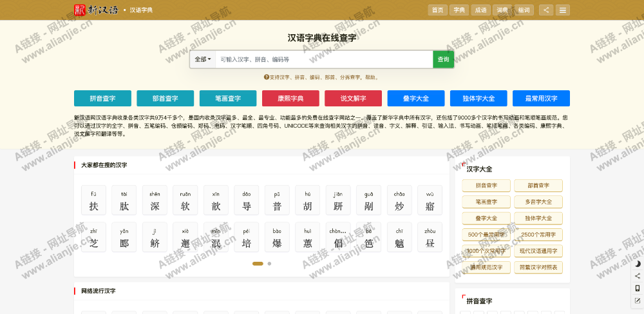Click the blue 独体字大全 button

(x=478, y=98)
